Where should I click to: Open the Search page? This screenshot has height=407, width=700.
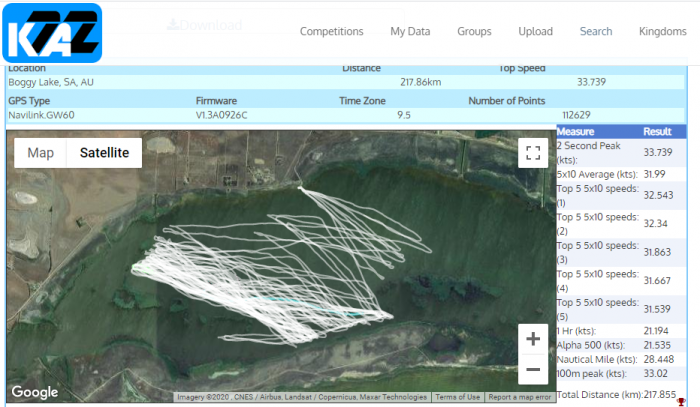click(596, 31)
